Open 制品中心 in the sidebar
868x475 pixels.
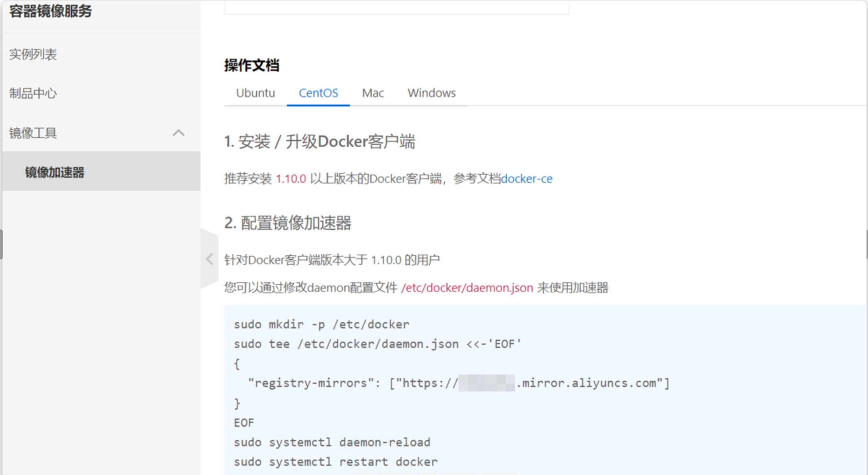coord(33,93)
